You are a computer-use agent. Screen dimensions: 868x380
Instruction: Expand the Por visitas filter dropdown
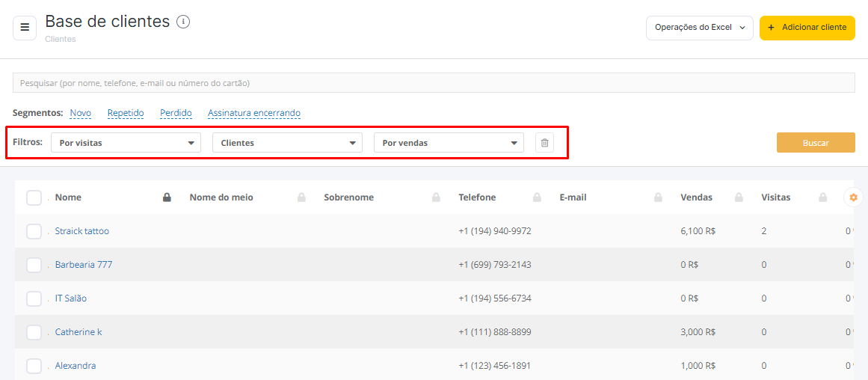126,142
